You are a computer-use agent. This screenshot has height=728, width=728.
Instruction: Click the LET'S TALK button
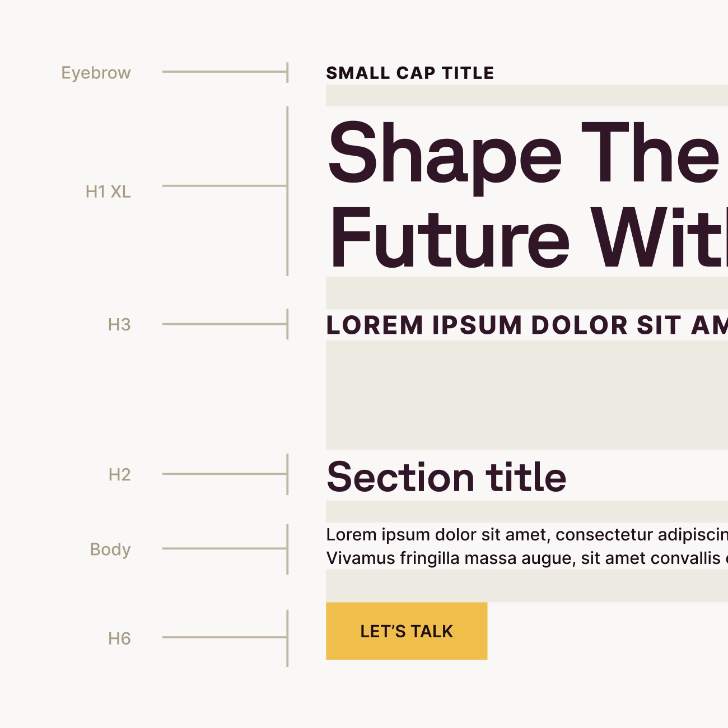tap(407, 631)
